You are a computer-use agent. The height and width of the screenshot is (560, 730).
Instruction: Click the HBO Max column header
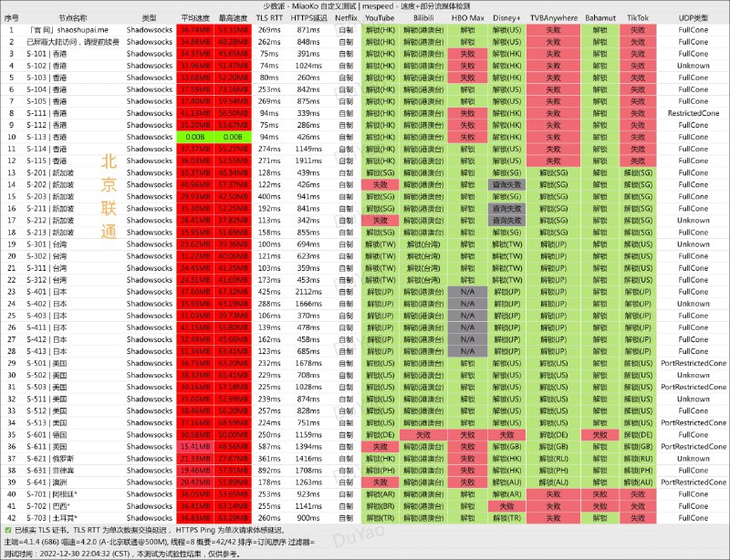468,18
